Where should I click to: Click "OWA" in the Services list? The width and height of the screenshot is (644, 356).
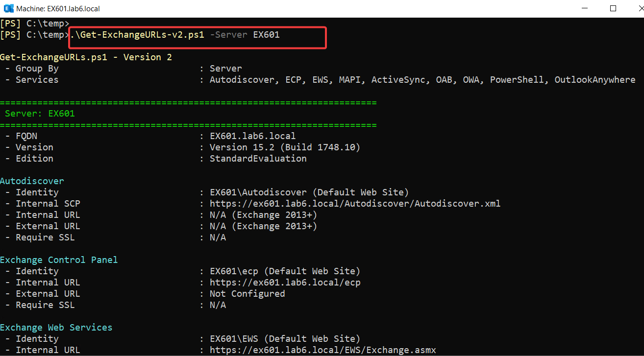point(471,80)
